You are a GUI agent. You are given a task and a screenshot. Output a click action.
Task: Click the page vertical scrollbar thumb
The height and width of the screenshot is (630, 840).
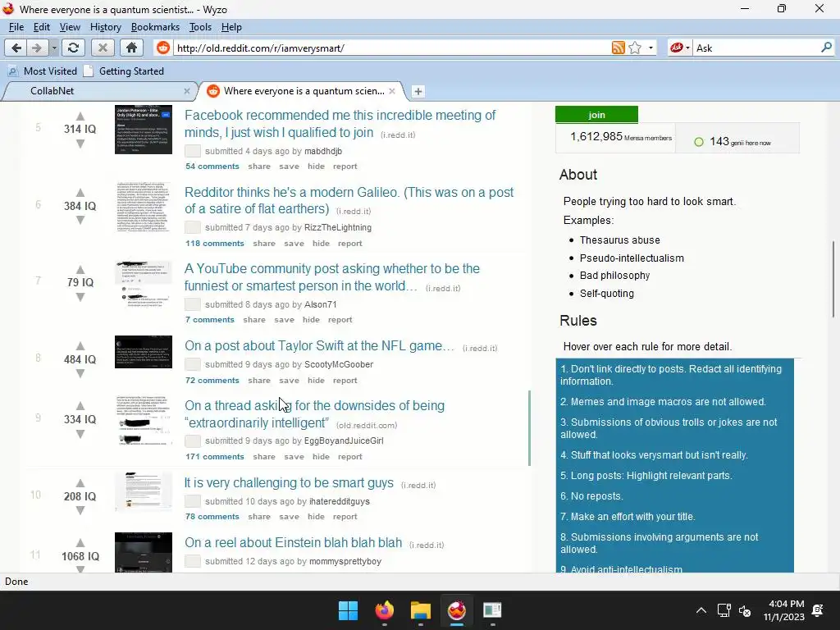coord(833,279)
